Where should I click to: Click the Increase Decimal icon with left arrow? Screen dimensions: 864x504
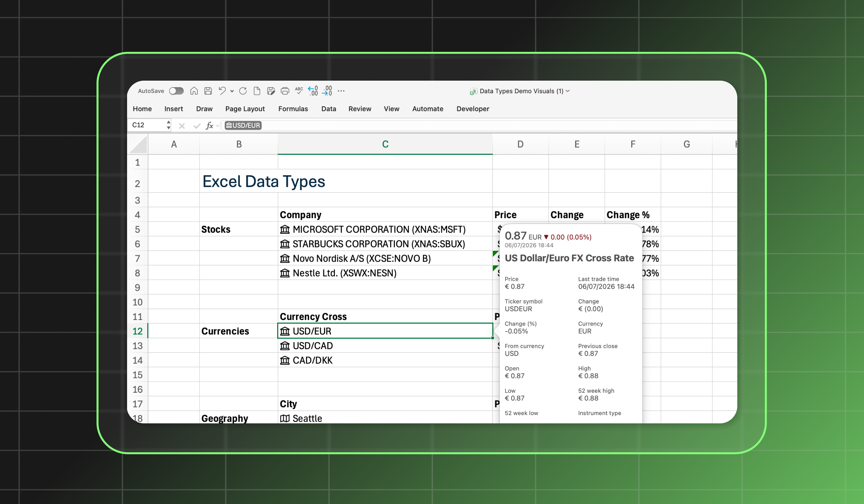point(313,91)
